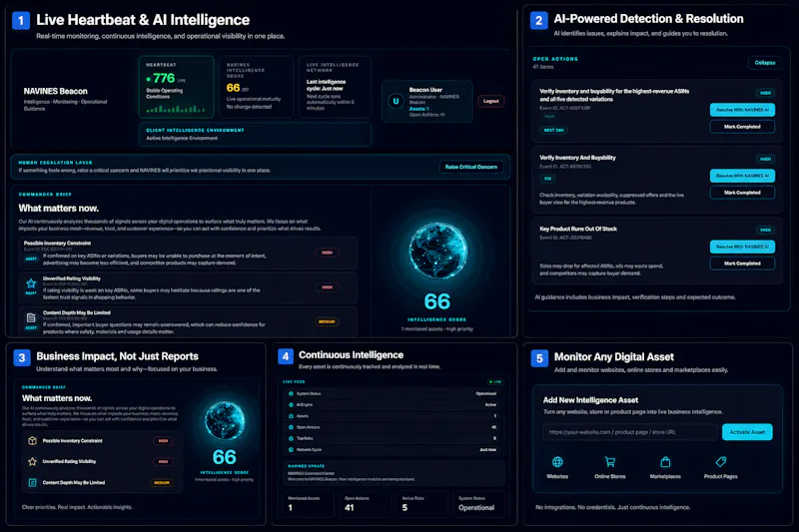The height and width of the screenshot is (532, 799).
Task: Click star icon beside Unverified Rating Visibility in Business Impact panel
Action: (x=32, y=462)
